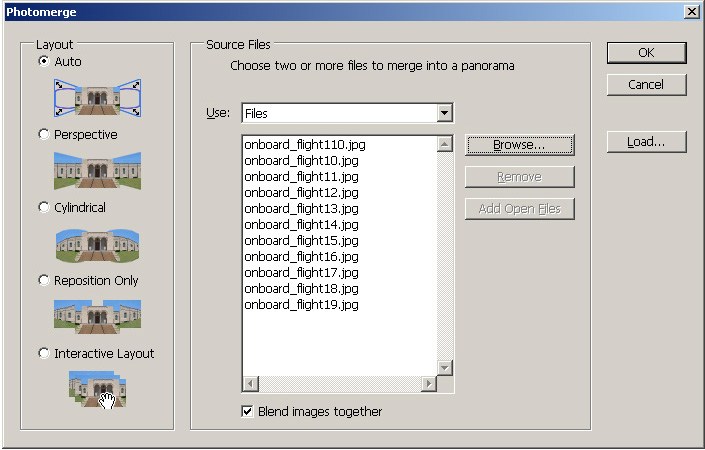Image resolution: width=705 pixels, height=450 pixels.
Task: Select onboard_flight110.jpg in the file list
Action: click(304, 145)
